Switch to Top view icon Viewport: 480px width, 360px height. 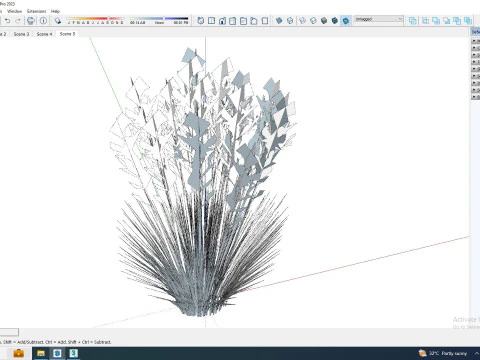pos(211,21)
